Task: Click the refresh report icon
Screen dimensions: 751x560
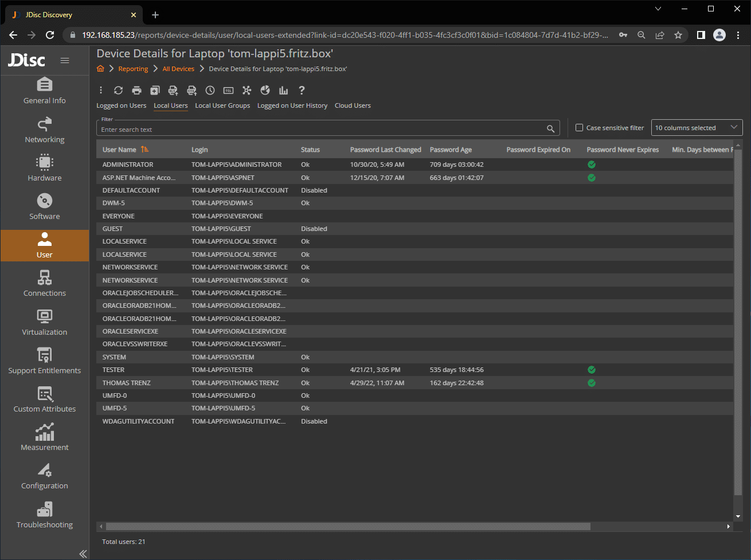Action: pos(118,91)
